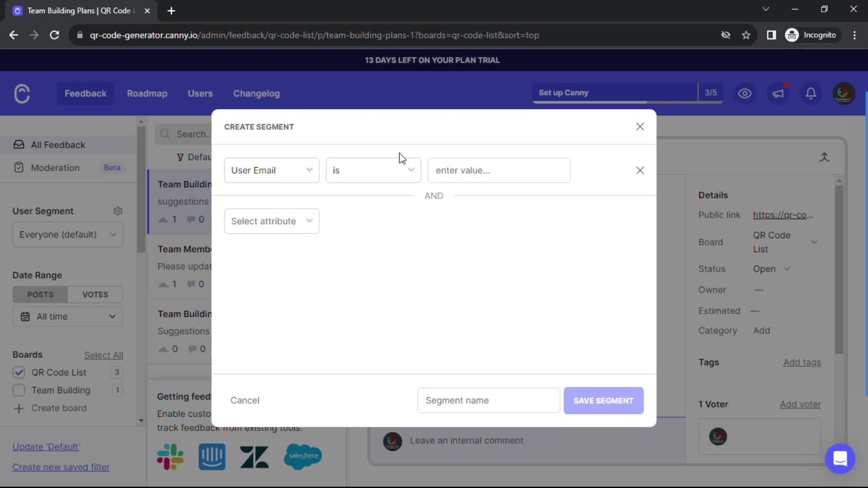
Task: Close the Create Segment modal
Action: (640, 127)
